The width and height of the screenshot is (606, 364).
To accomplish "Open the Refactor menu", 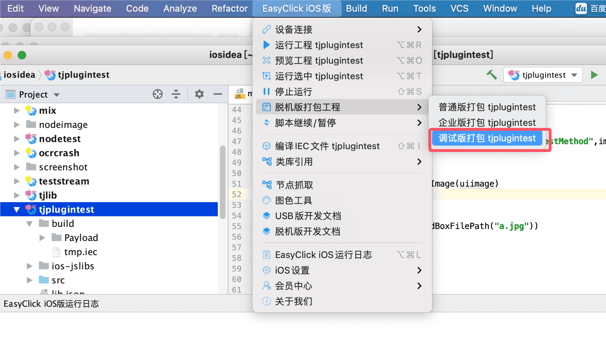I will [x=230, y=8].
